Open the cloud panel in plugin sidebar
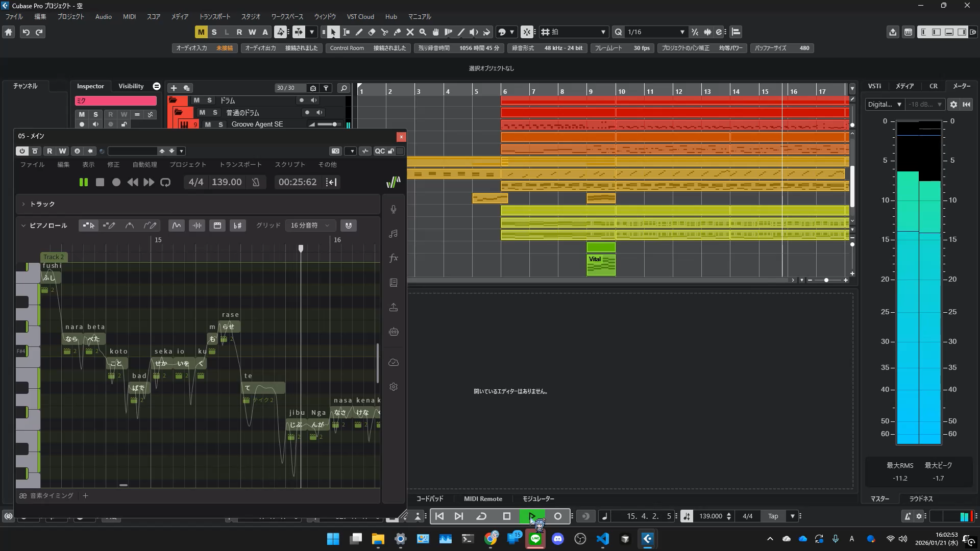Image resolution: width=980 pixels, height=551 pixels. [394, 362]
